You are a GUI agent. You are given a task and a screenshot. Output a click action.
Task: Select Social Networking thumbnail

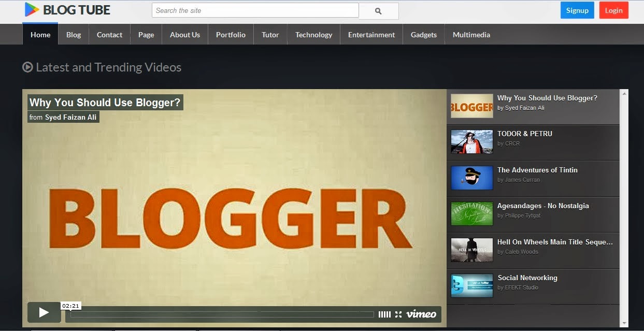[471, 285]
